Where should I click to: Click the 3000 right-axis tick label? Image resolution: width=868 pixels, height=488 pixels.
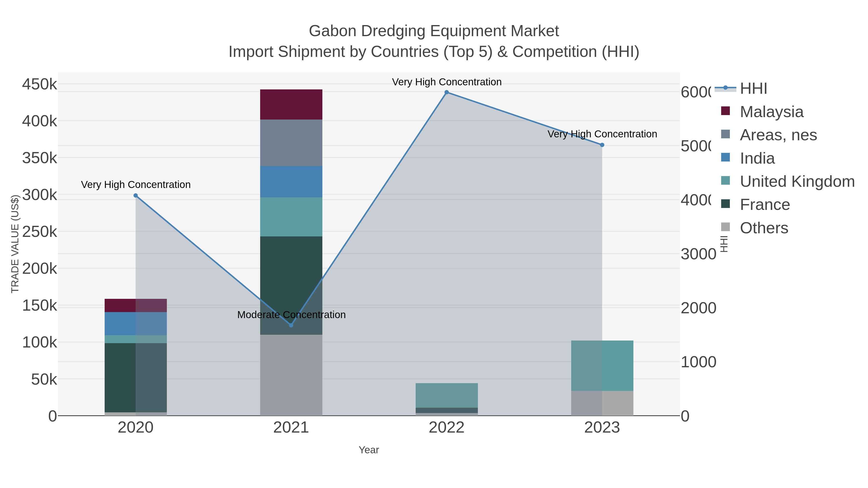point(698,254)
